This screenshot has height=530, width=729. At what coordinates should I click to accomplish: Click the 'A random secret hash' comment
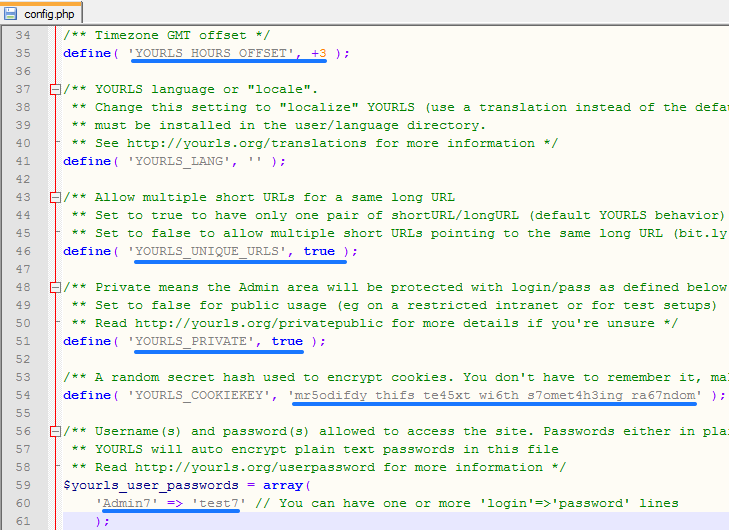(396, 378)
